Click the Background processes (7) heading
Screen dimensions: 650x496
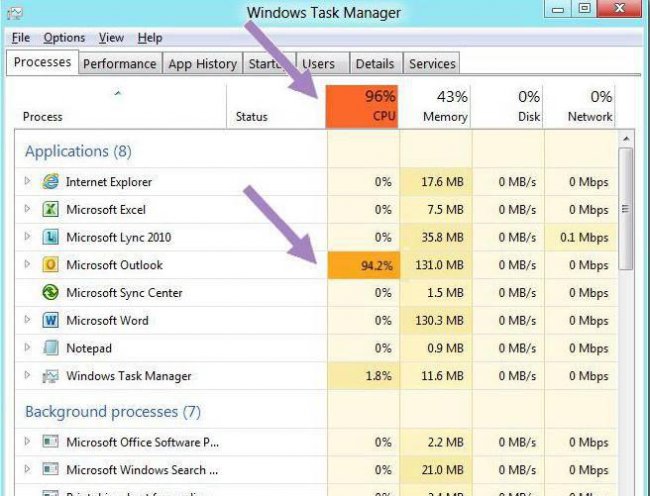[x=113, y=411]
